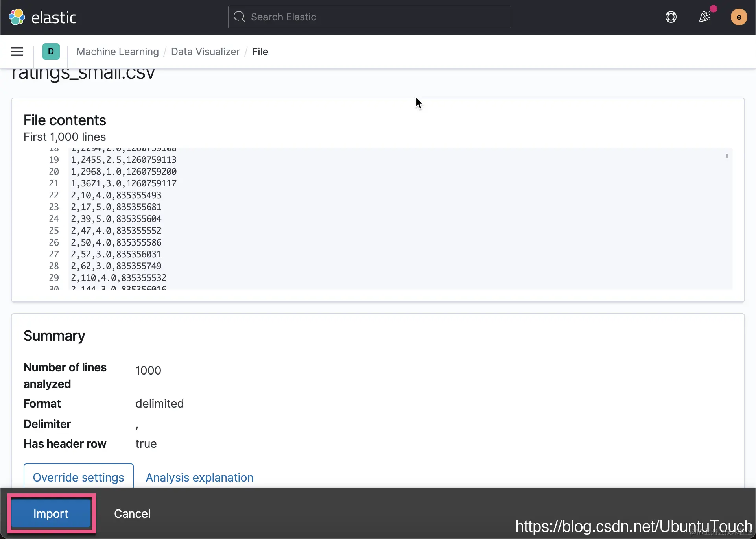Go to Data Visualizer breadcrumb
The width and height of the screenshot is (756, 539).
(x=205, y=52)
